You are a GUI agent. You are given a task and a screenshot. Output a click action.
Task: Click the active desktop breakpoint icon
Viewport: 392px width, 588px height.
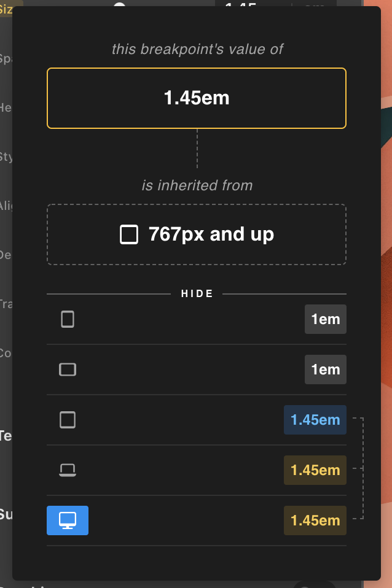(x=68, y=520)
